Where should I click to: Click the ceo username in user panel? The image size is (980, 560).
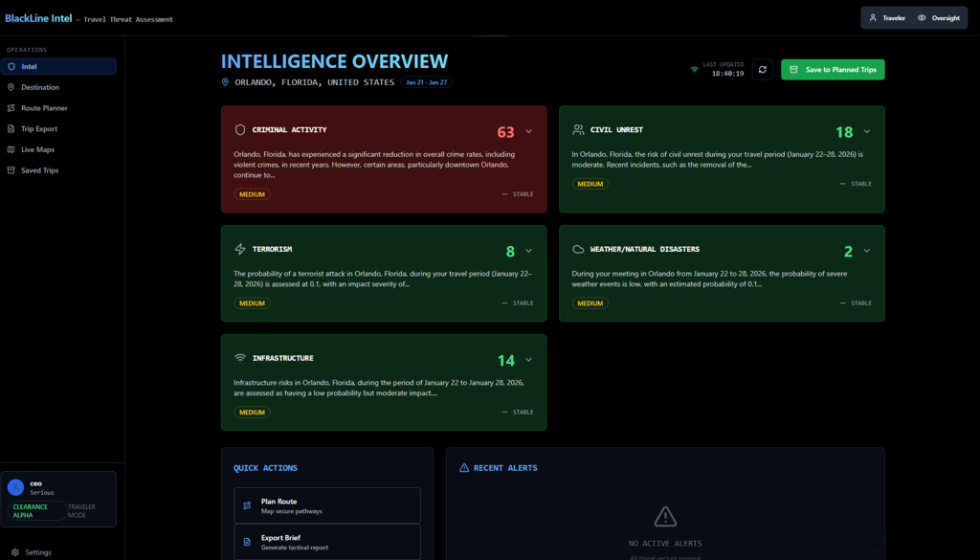[35, 483]
